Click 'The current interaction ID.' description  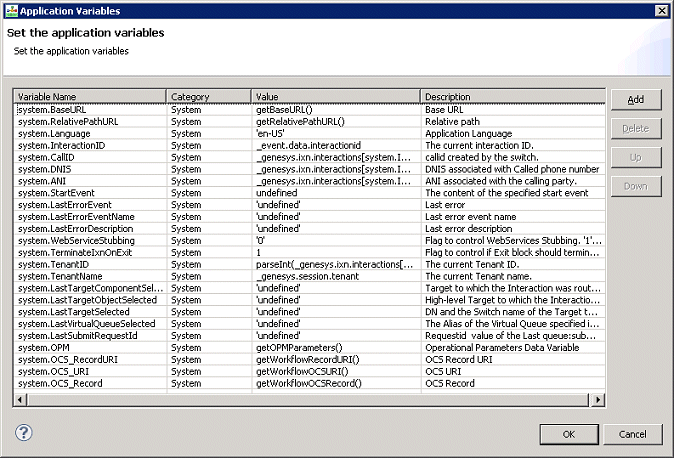(479, 145)
